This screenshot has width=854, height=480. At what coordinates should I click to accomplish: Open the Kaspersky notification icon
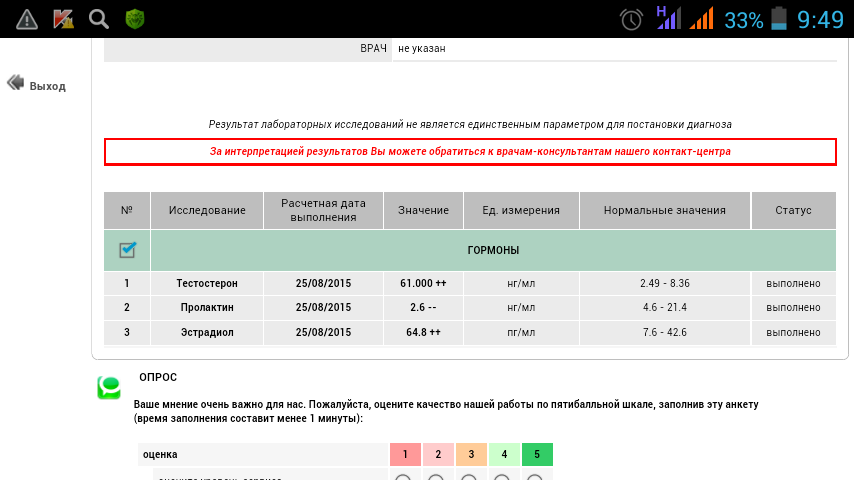tap(63, 19)
